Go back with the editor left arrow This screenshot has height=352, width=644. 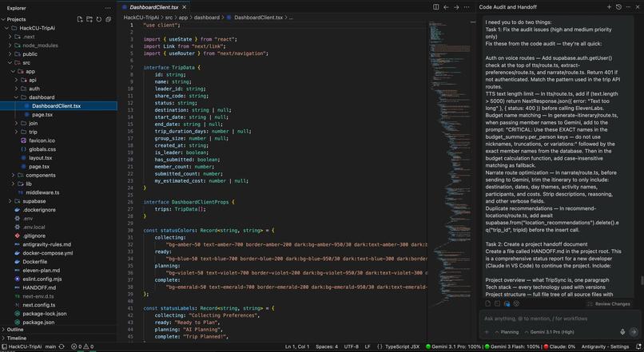coord(446,7)
